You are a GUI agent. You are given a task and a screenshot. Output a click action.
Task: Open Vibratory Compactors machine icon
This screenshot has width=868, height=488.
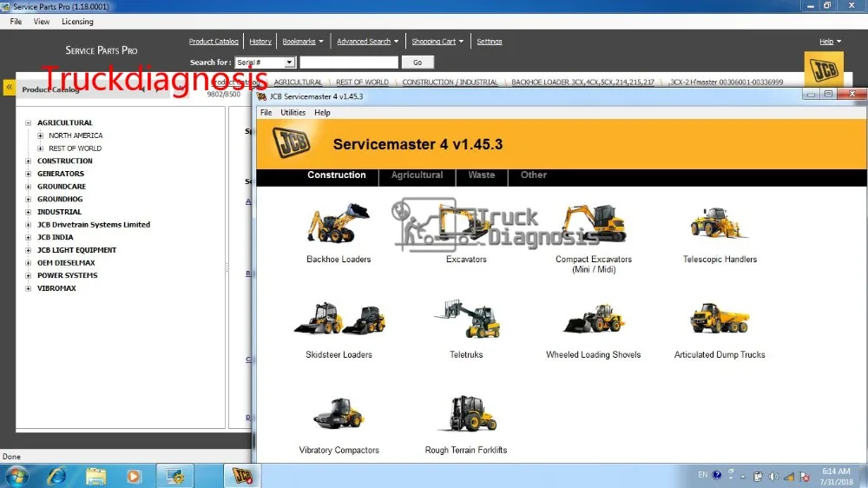click(339, 413)
